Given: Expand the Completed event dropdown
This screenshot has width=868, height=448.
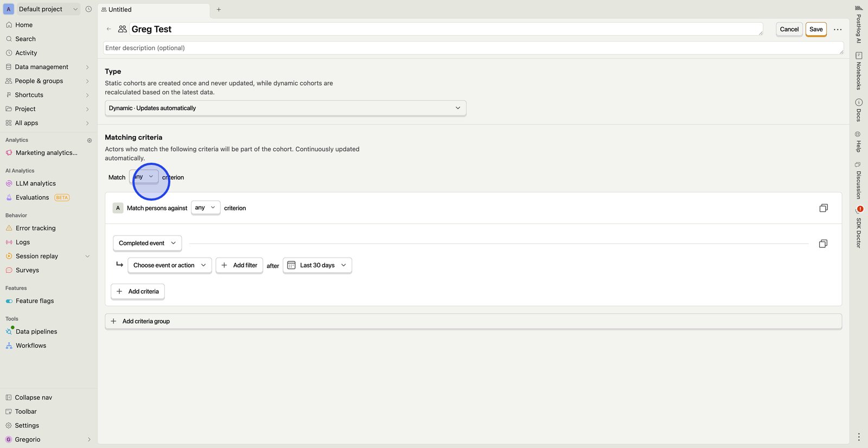Looking at the screenshot, I should pyautogui.click(x=147, y=243).
